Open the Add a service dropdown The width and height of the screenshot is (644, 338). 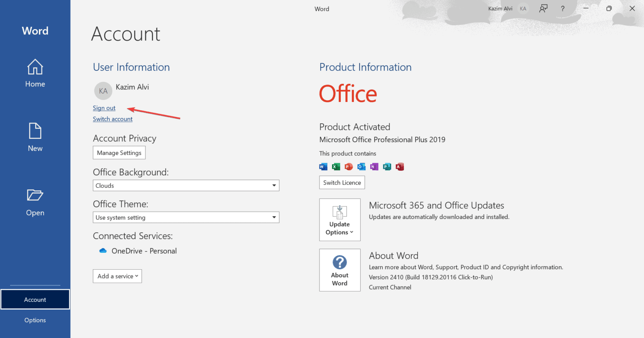tap(117, 276)
